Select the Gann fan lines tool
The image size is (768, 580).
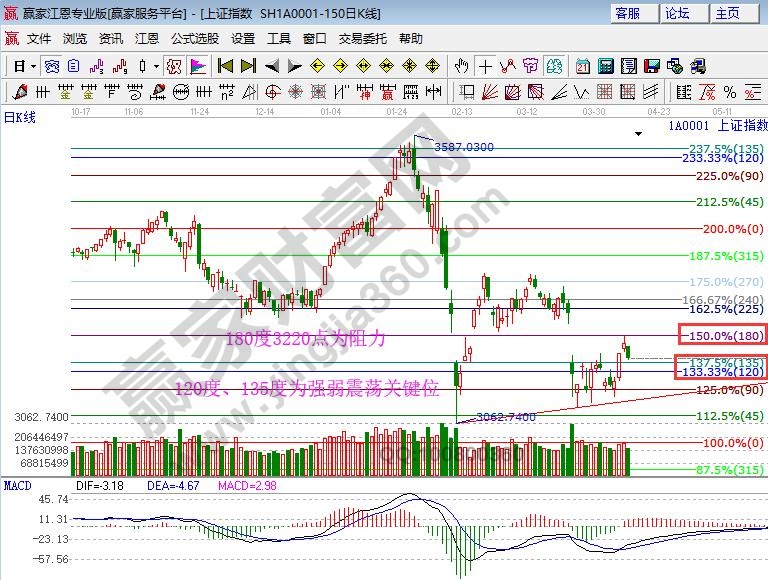coord(487,92)
